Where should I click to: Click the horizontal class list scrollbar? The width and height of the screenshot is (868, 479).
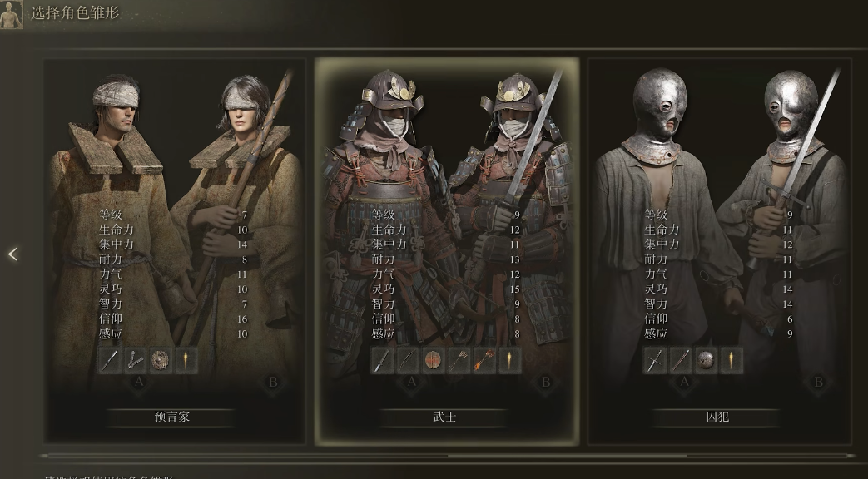[447, 456]
